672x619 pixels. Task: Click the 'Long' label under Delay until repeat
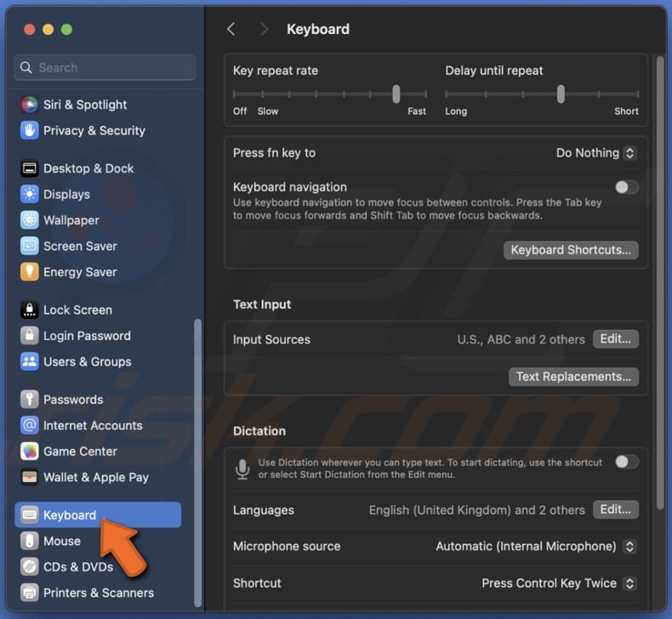456,111
